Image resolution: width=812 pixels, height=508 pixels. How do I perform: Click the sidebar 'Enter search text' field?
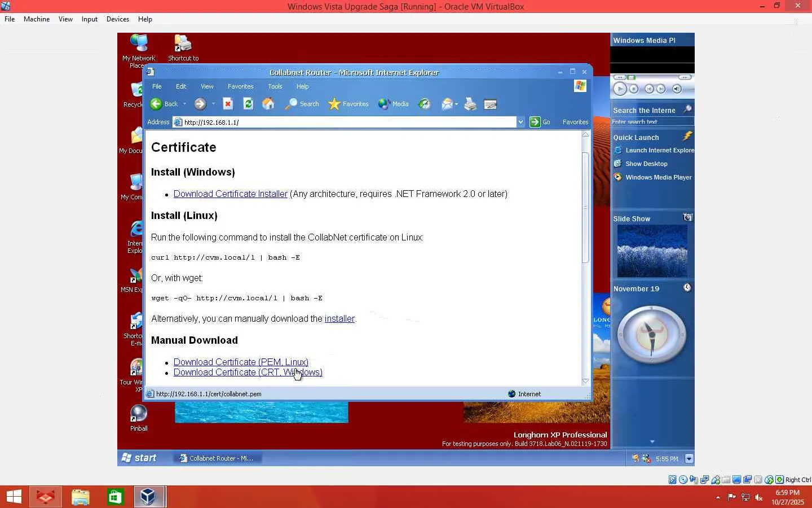click(652, 122)
